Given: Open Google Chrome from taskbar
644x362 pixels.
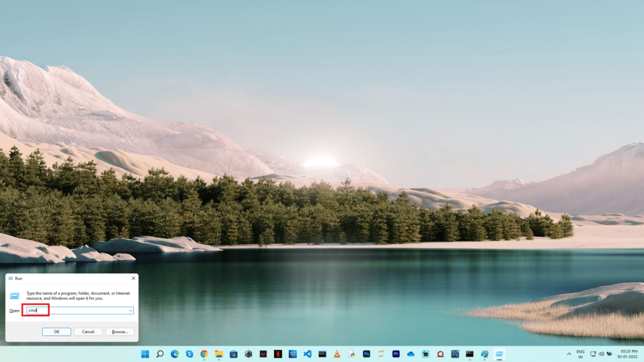Looking at the screenshot, I should (x=204, y=354).
